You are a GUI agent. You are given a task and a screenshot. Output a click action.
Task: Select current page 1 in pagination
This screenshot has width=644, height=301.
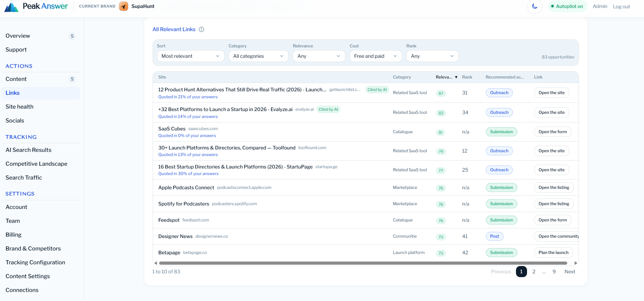521,272
